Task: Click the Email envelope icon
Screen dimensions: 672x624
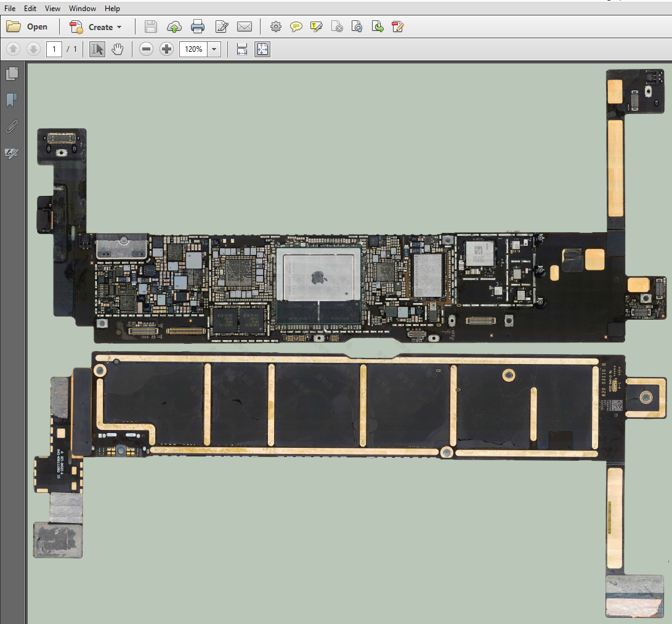Action: (245, 26)
